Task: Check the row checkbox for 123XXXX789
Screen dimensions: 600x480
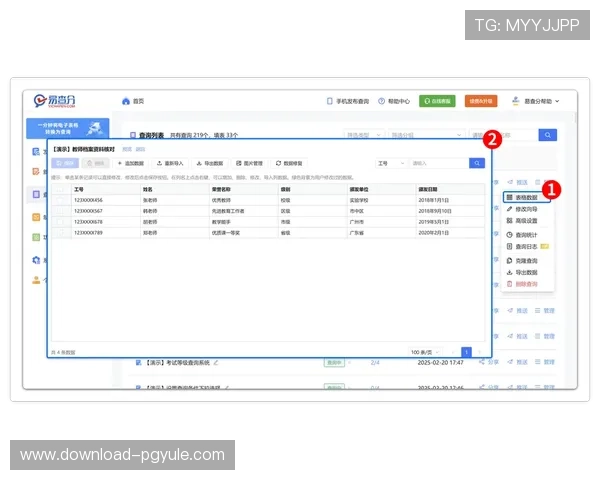Action: tap(62, 232)
